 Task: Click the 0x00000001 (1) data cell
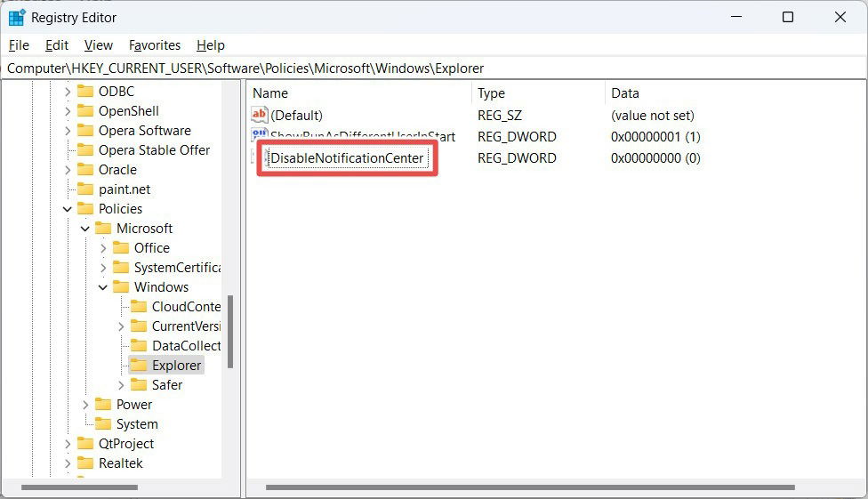click(655, 137)
